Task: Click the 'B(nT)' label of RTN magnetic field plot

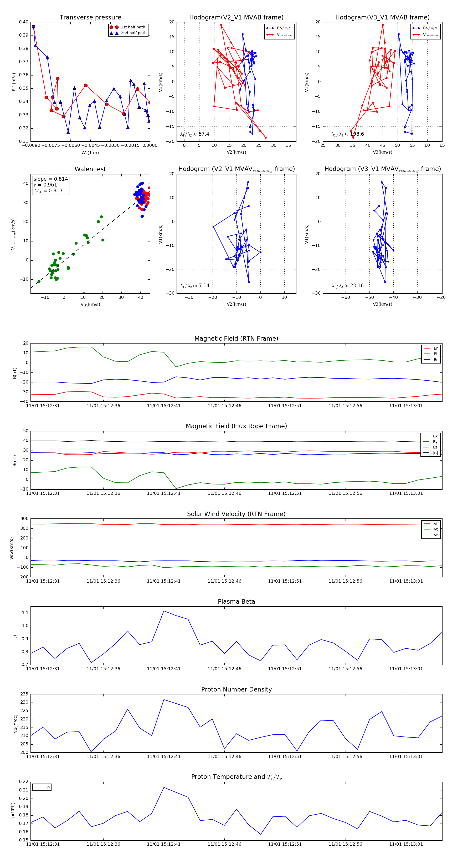Action: click(14, 373)
